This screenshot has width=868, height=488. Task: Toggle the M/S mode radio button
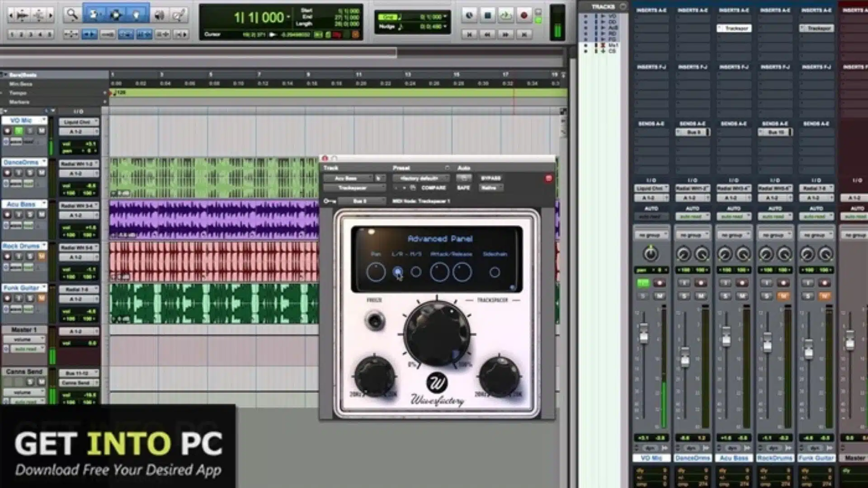point(416,272)
